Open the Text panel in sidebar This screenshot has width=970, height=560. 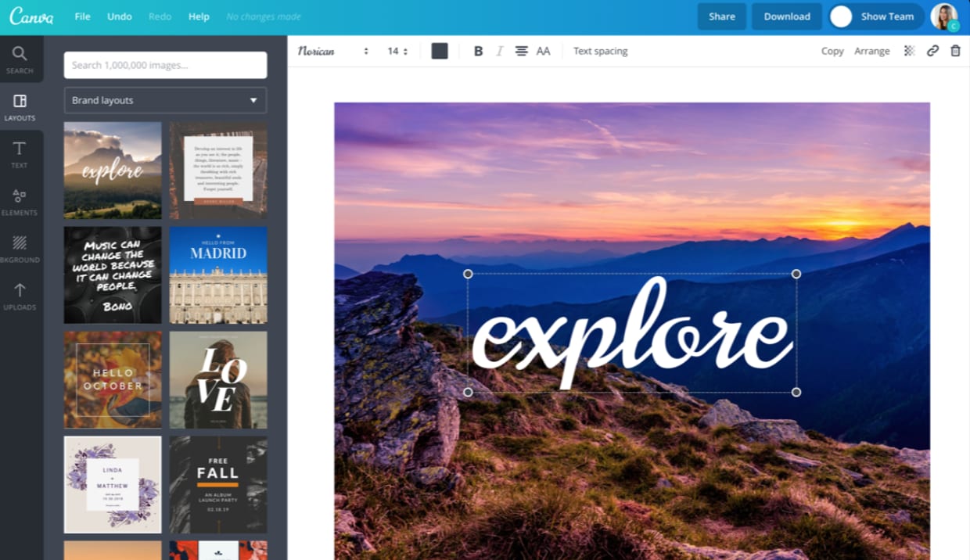coord(20,153)
